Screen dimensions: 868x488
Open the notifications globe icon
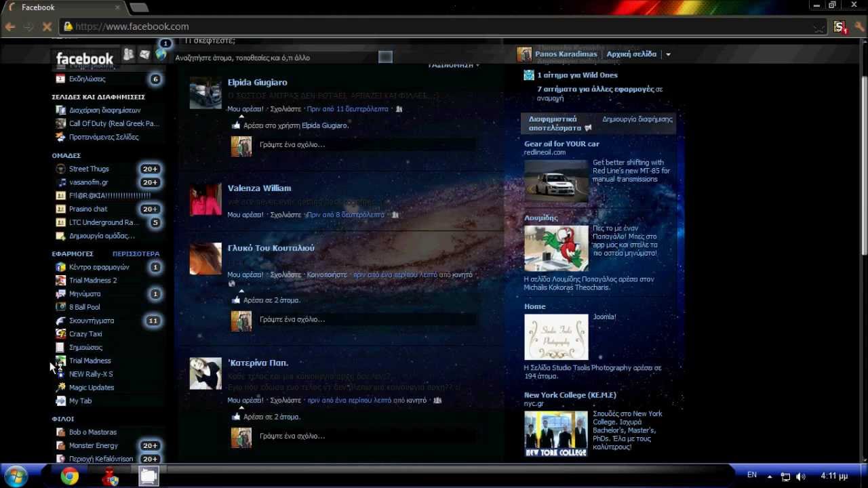click(x=161, y=54)
